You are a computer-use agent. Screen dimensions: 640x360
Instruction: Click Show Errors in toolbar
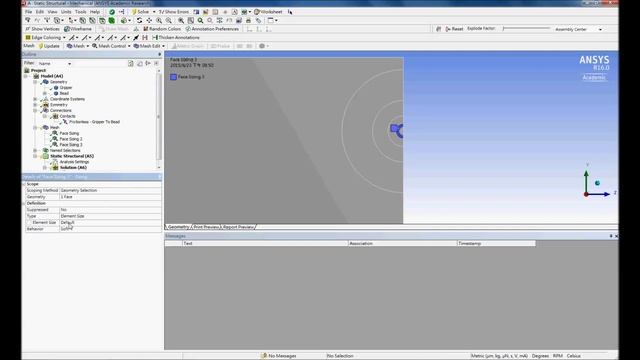[x=173, y=12]
